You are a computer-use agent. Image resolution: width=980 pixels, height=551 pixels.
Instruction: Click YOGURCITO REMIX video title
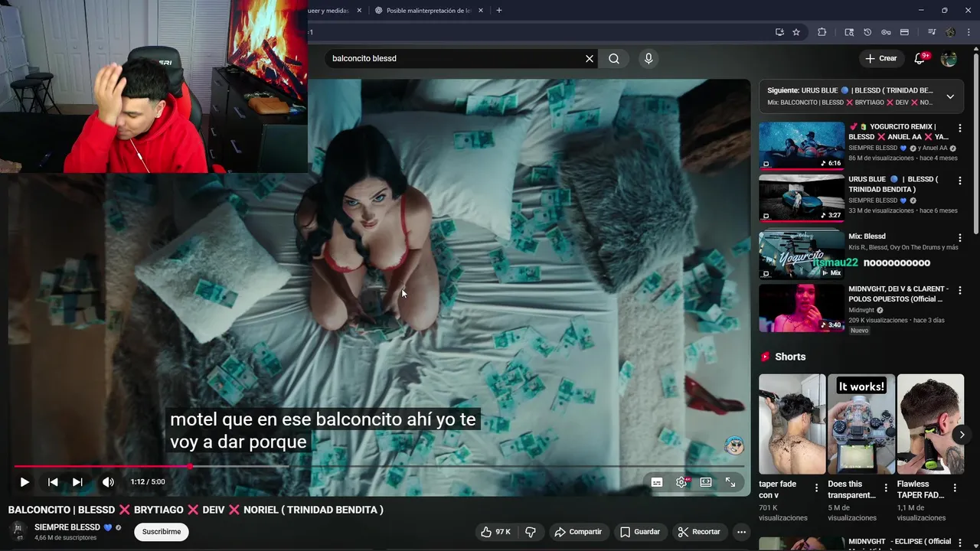[x=899, y=132]
